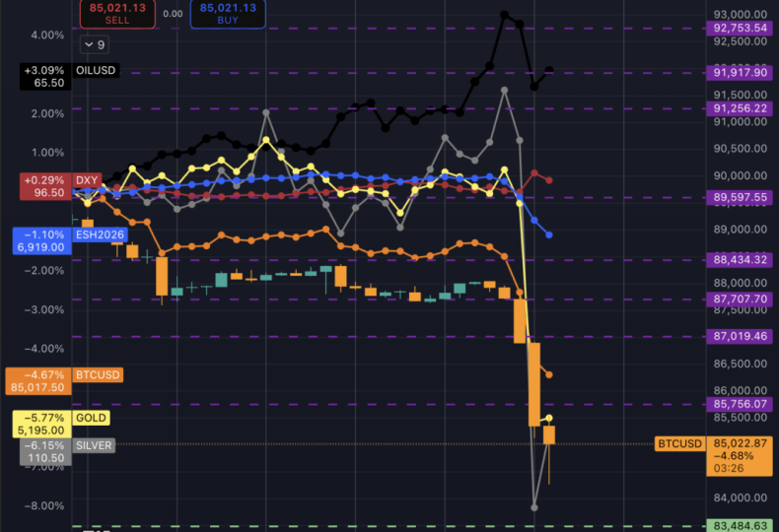Viewport: 779px width, 532px height.
Task: Click the 0.00 spread value between Sell and Buy
Action: [173, 14]
